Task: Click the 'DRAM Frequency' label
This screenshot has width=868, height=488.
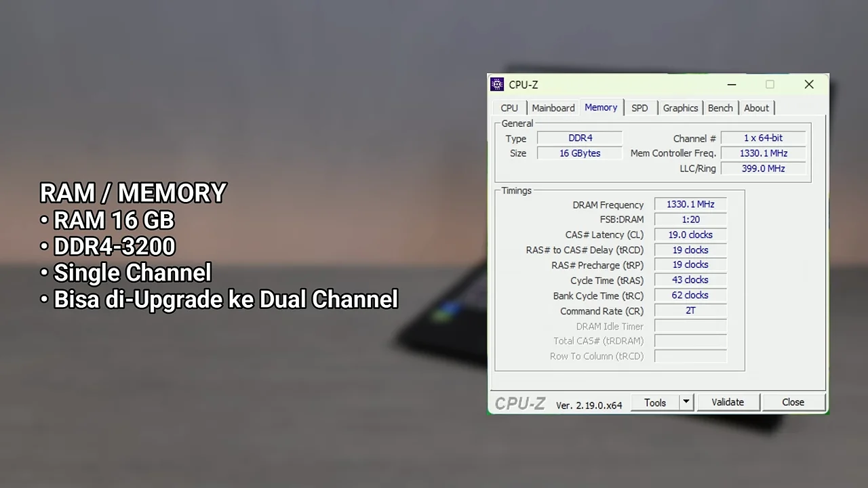Action: (608, 205)
